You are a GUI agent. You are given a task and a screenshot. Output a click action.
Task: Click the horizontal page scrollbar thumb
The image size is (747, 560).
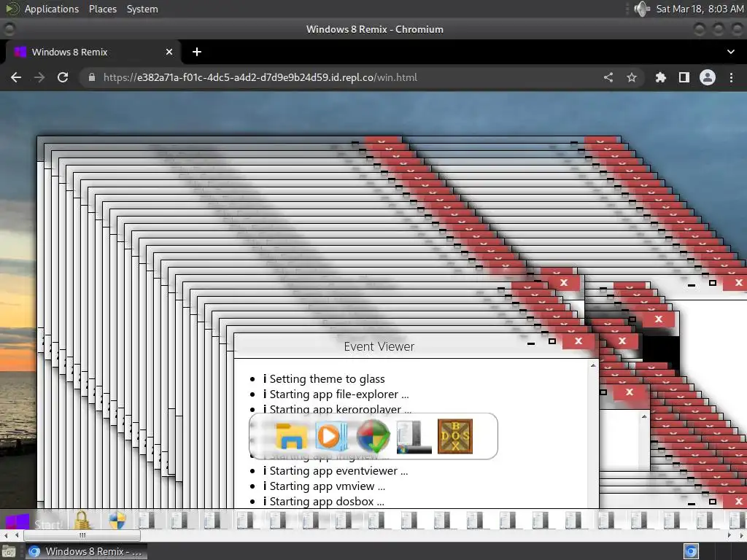coord(82,536)
